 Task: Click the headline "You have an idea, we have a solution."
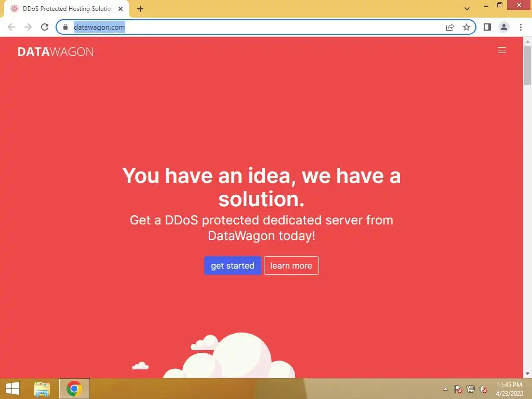261,187
